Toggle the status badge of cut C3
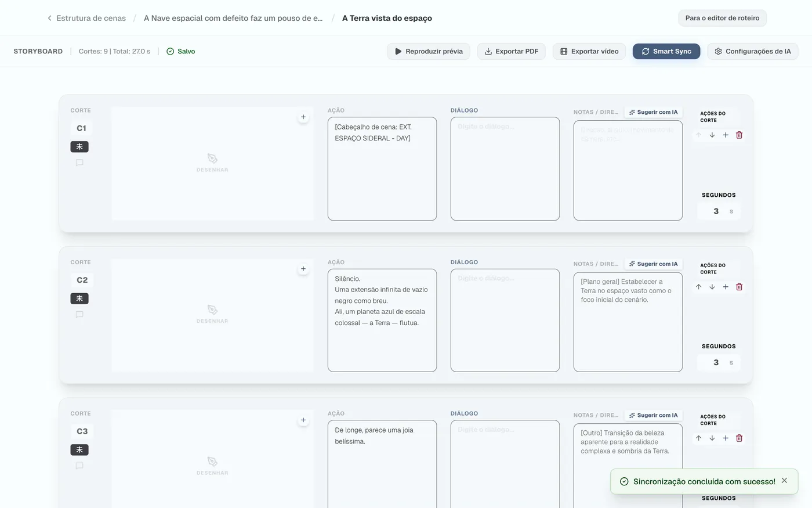This screenshot has width=812, height=508. click(79, 450)
